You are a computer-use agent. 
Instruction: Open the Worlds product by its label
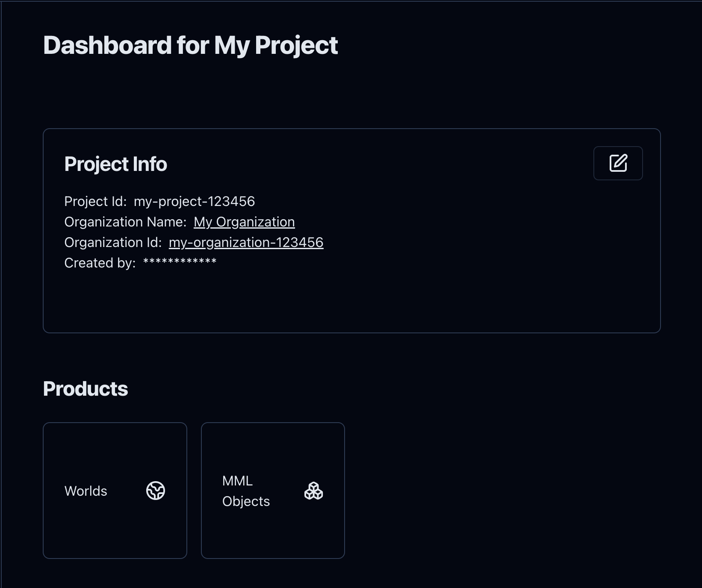click(x=86, y=491)
